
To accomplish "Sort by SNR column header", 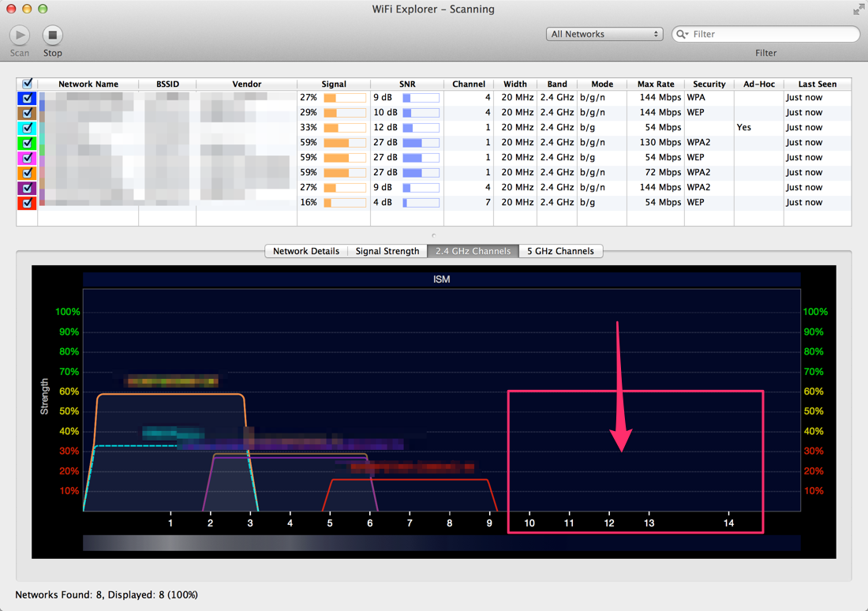I will coord(407,84).
